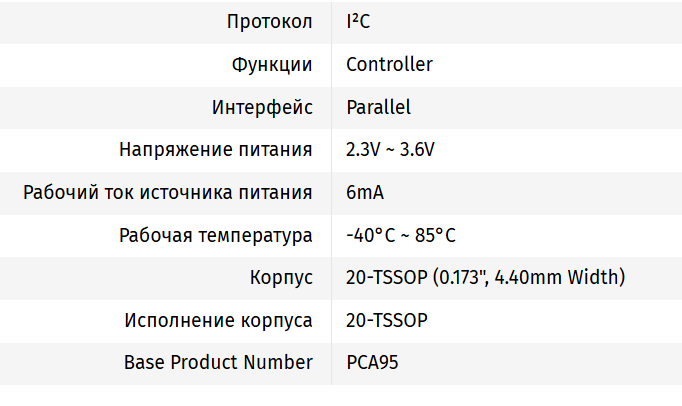Image resolution: width=682 pixels, height=406 pixels.
Task: Click the Напряжение питания label
Action: point(215,150)
